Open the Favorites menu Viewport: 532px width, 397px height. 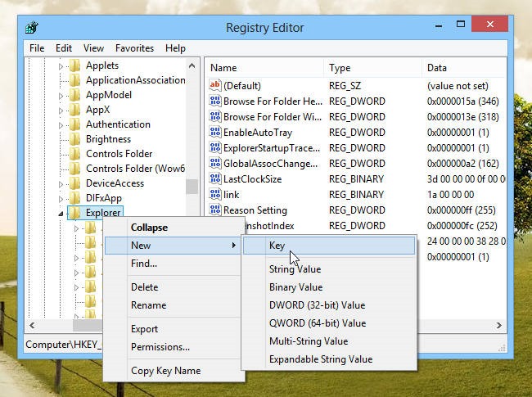[134, 48]
